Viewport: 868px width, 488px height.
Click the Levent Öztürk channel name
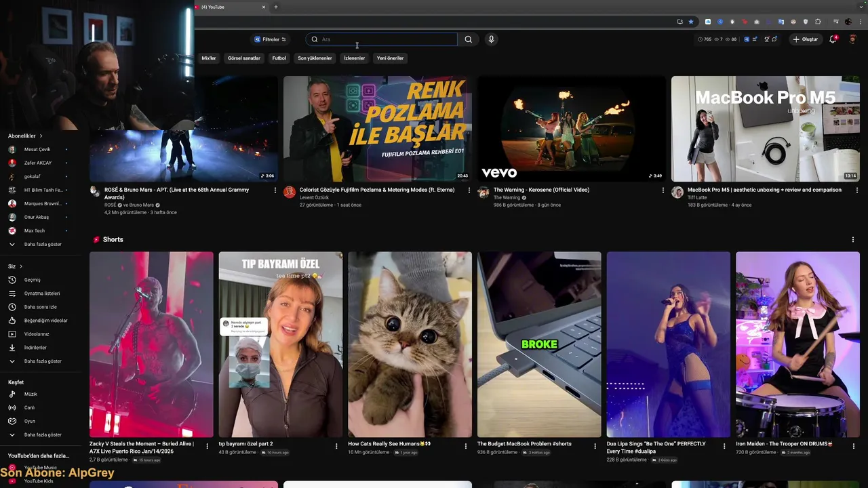(314, 197)
